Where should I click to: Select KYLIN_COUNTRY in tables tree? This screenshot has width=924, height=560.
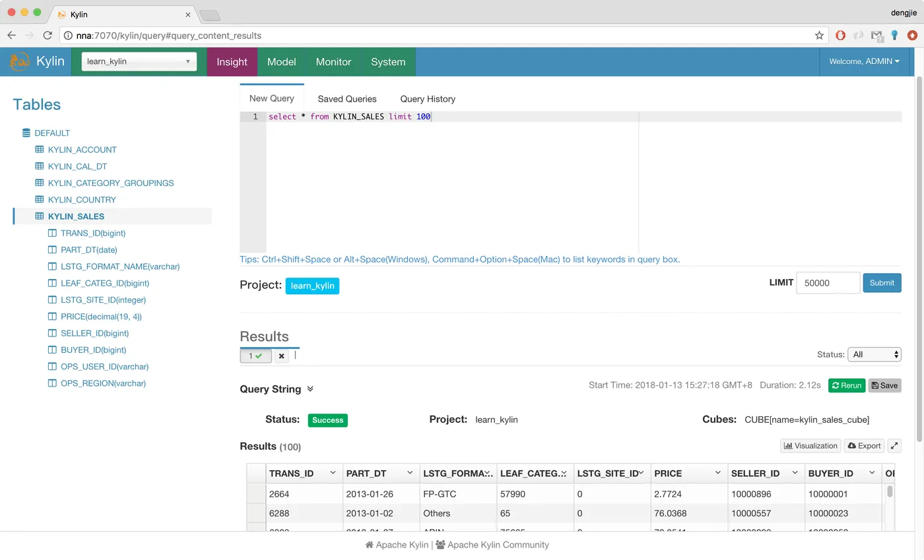click(82, 200)
